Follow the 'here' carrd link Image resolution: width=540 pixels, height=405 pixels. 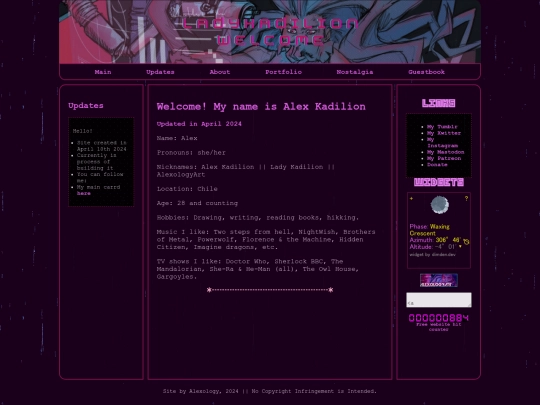pyautogui.click(x=84, y=194)
